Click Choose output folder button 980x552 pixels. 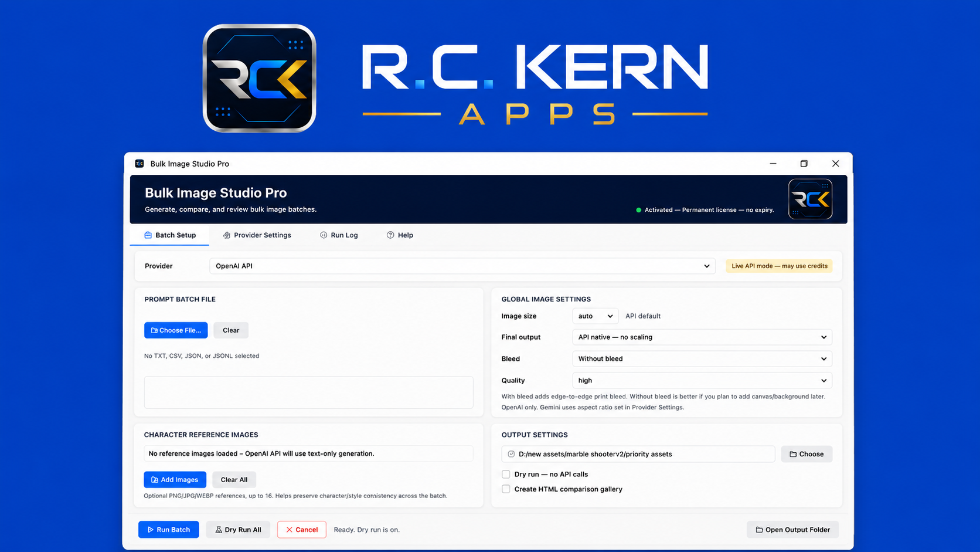point(807,454)
